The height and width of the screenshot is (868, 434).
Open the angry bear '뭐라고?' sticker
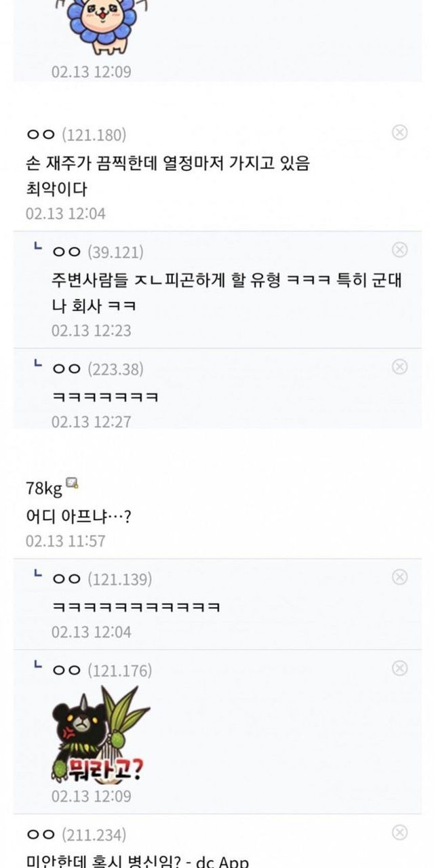[100, 735]
